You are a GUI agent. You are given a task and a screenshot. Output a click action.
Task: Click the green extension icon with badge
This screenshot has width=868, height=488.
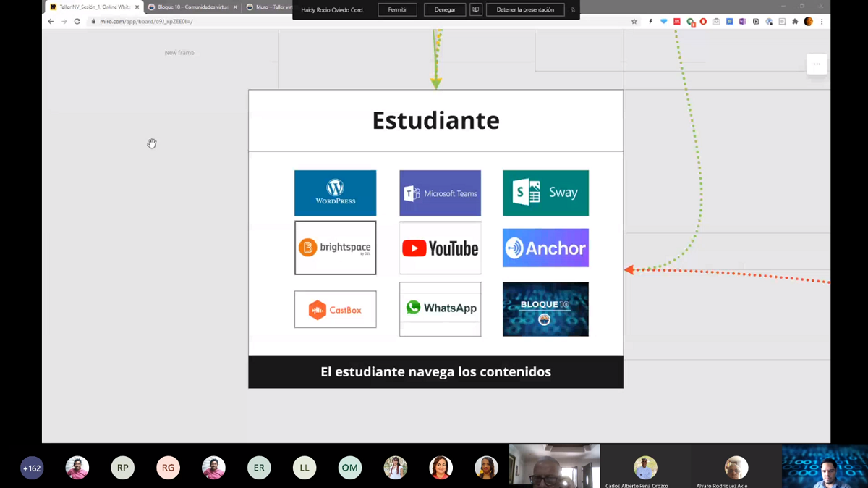tap(690, 22)
